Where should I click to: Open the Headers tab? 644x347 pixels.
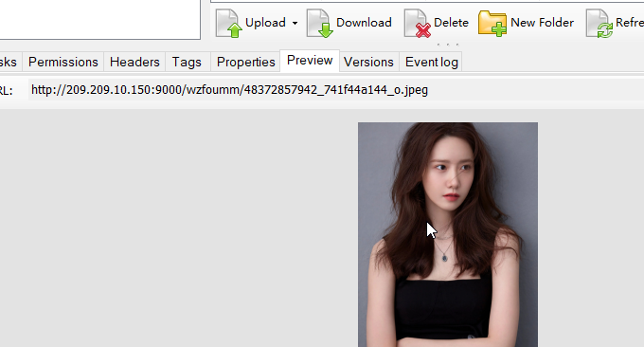click(134, 62)
